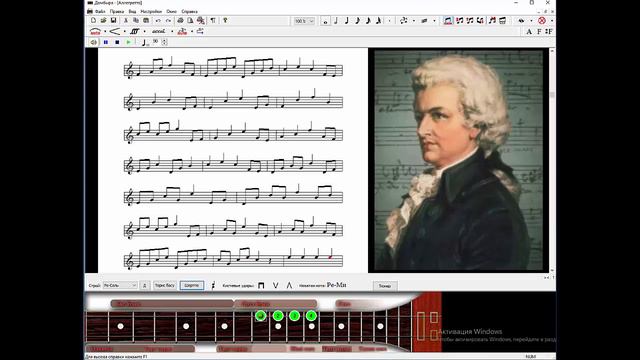Open the dot beside the hairpin tool
This screenshot has width=640, height=360.
[x=124, y=31]
